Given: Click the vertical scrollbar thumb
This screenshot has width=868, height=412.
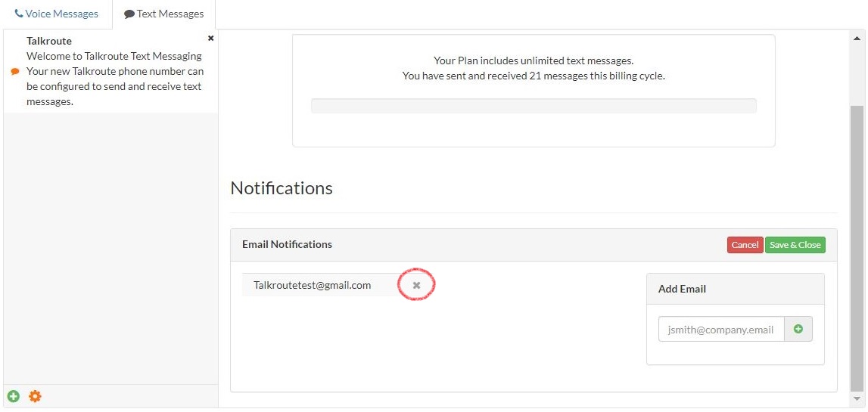Looking at the screenshot, I should [x=857, y=248].
